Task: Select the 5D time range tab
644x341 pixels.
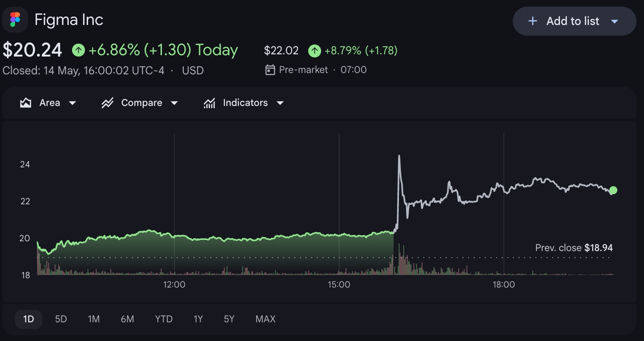Action: [61, 319]
